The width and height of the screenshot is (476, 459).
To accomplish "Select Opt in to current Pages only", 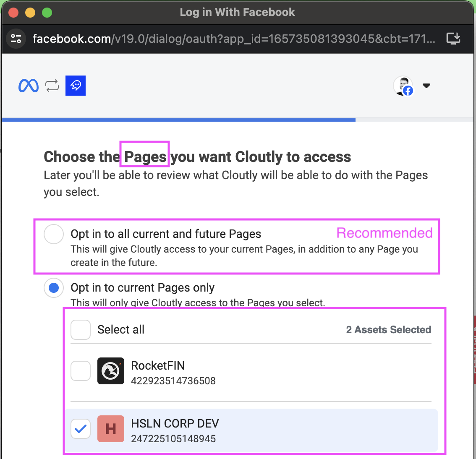I will pyautogui.click(x=54, y=288).
